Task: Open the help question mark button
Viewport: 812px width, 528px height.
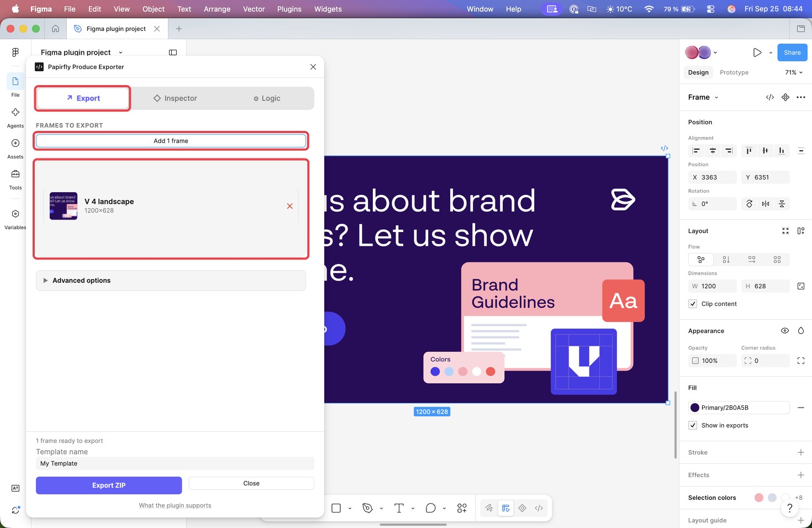Action: [x=790, y=508]
